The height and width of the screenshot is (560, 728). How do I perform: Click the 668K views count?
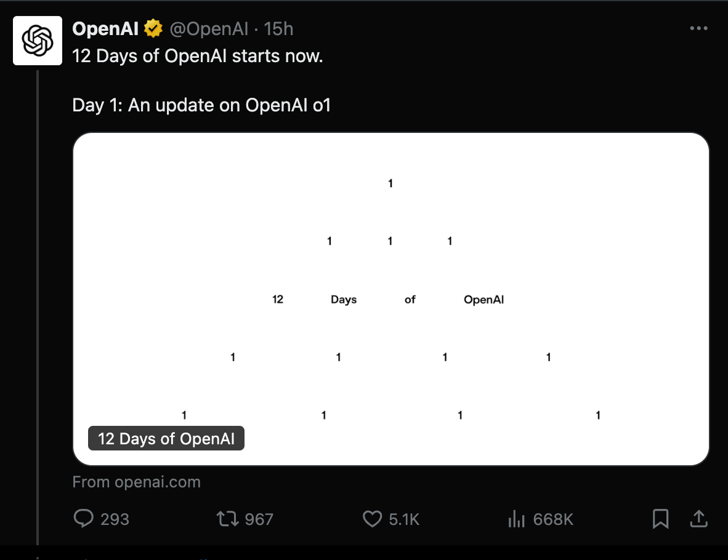[x=553, y=519]
